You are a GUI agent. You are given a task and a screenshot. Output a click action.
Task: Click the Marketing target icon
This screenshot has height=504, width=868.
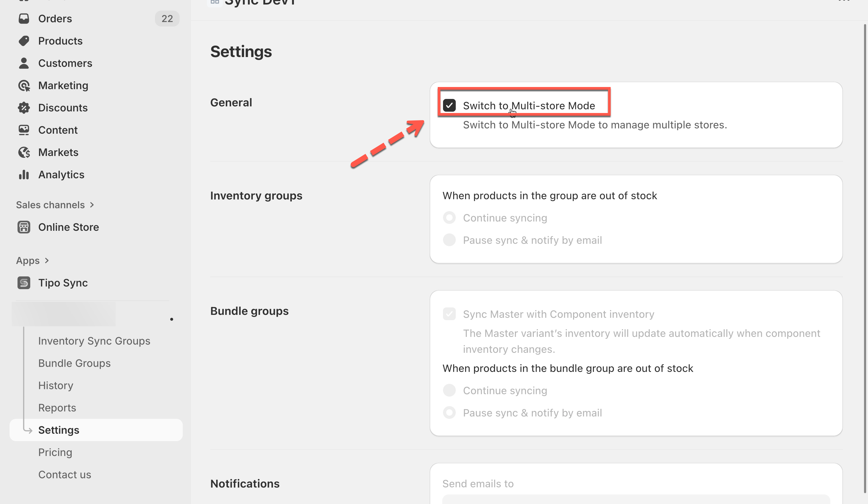coord(24,85)
